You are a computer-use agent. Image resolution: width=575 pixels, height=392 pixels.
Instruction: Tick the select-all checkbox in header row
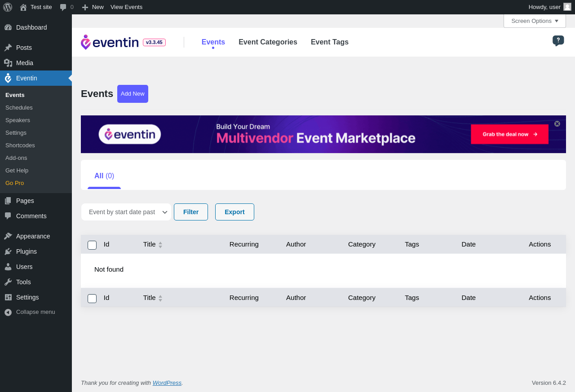92,245
